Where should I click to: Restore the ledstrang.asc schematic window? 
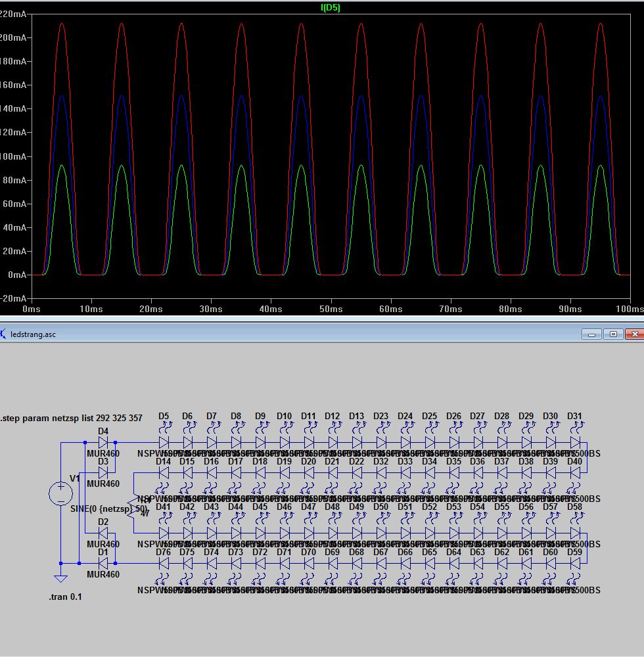point(613,334)
